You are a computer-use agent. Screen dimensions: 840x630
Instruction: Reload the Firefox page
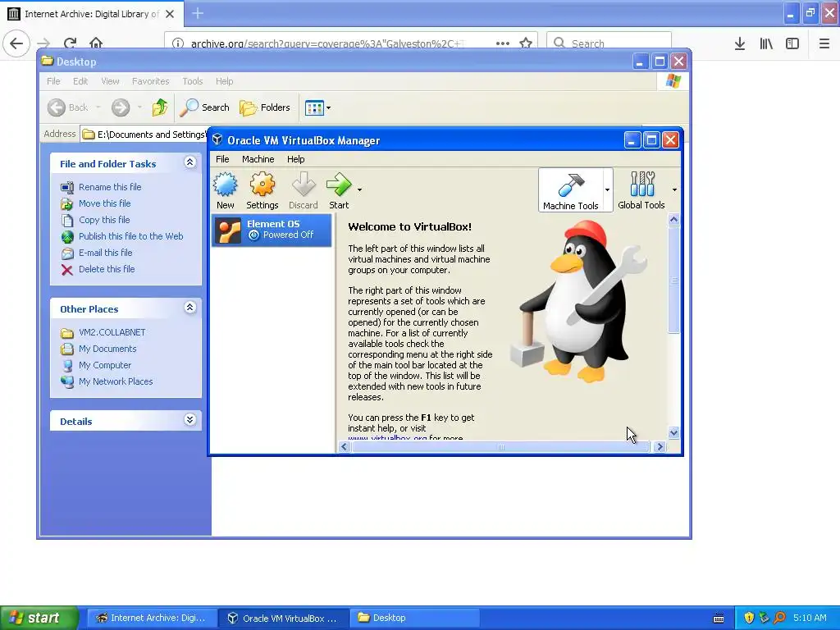point(70,43)
